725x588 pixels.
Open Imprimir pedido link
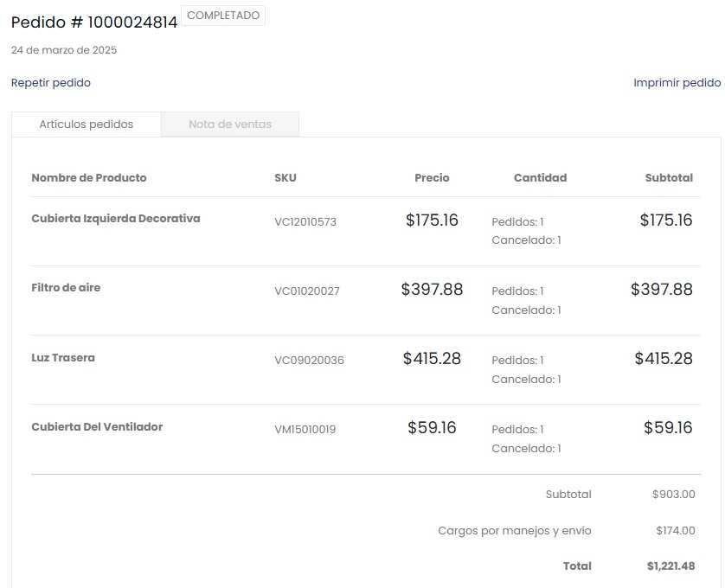click(677, 83)
